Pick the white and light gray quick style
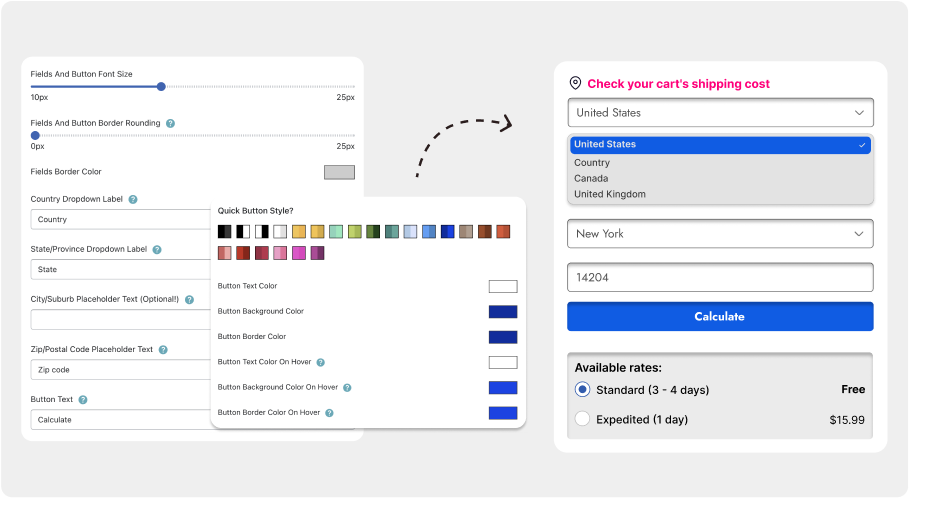Screen dimensions: 951x515 tap(280, 232)
